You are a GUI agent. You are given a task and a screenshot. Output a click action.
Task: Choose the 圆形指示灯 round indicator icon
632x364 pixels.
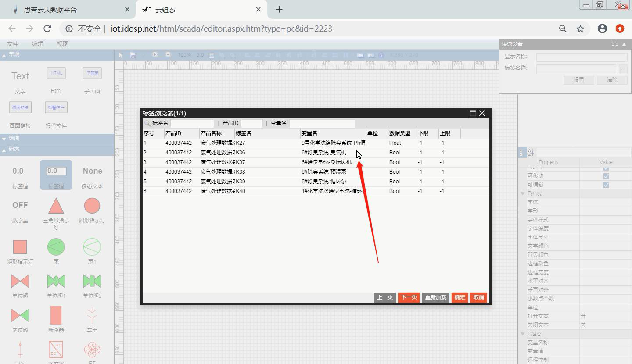point(92,206)
